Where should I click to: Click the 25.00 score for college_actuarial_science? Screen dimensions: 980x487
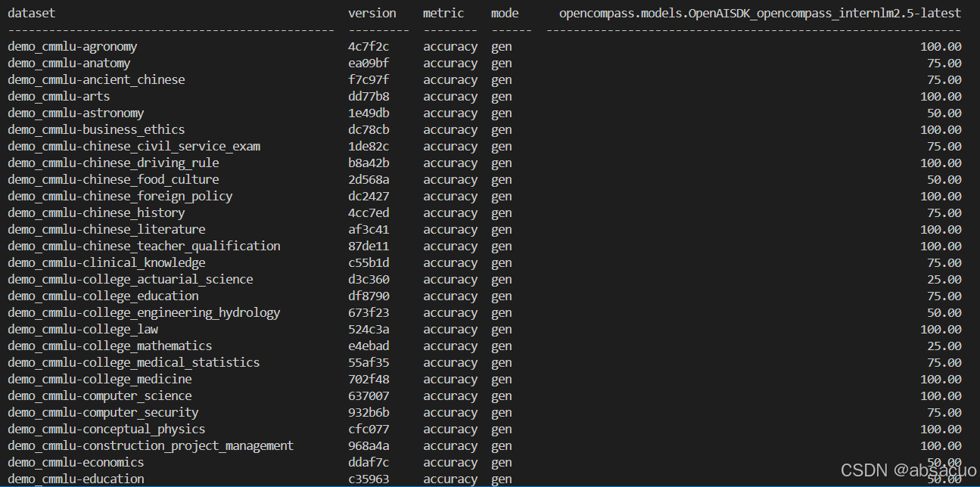click(944, 279)
